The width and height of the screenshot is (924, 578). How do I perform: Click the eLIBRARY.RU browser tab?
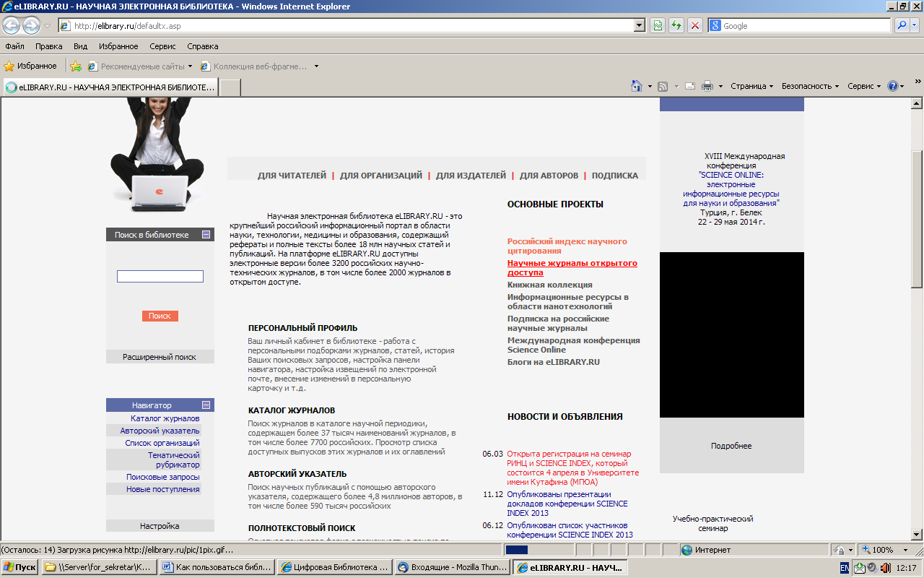tap(110, 87)
